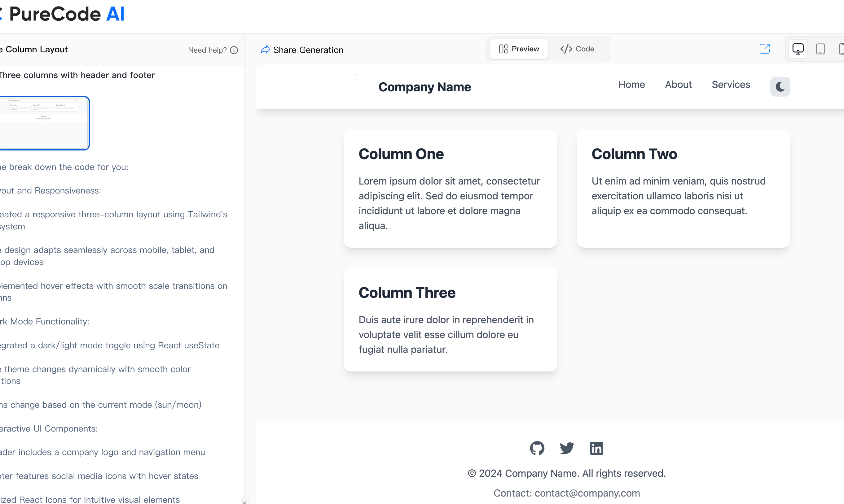The image size is (844, 504).
Task: Switch to the Code tab
Action: [577, 49]
